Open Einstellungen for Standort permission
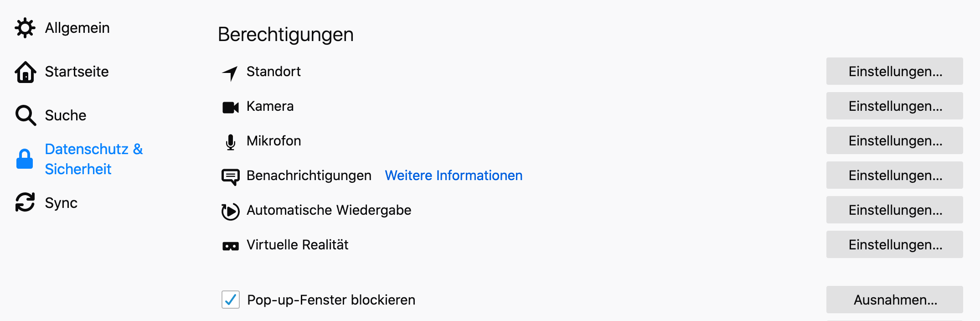Image resolution: width=980 pixels, height=321 pixels. [x=894, y=72]
